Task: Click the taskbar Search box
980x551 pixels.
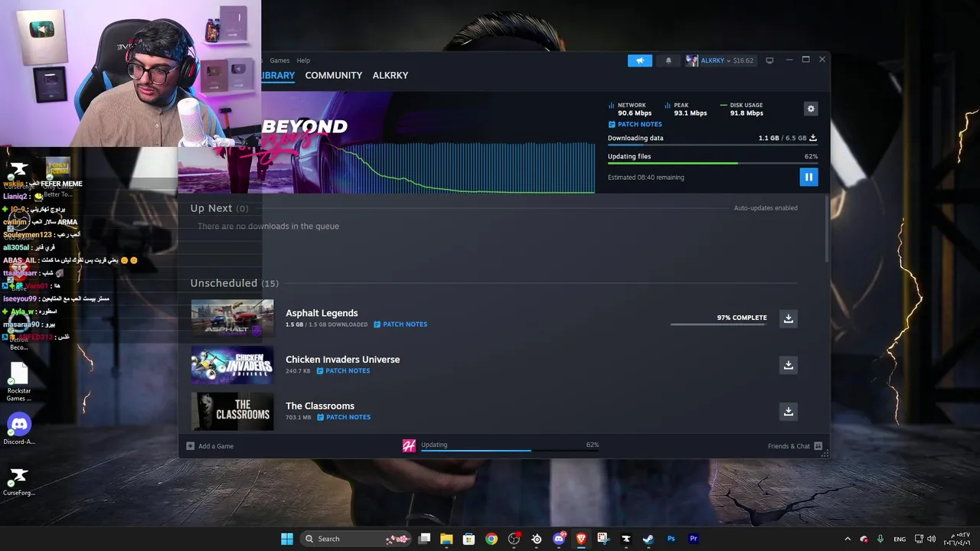Action: coord(354,539)
